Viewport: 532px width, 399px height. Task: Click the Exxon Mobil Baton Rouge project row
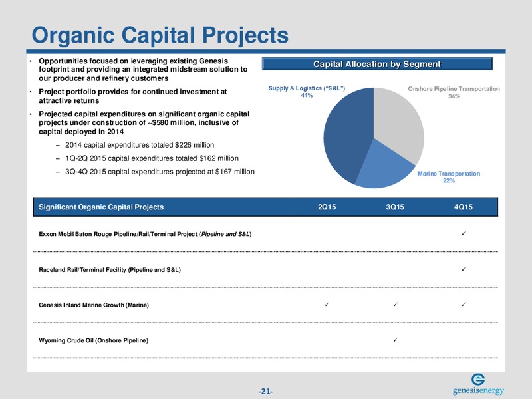tap(265, 234)
